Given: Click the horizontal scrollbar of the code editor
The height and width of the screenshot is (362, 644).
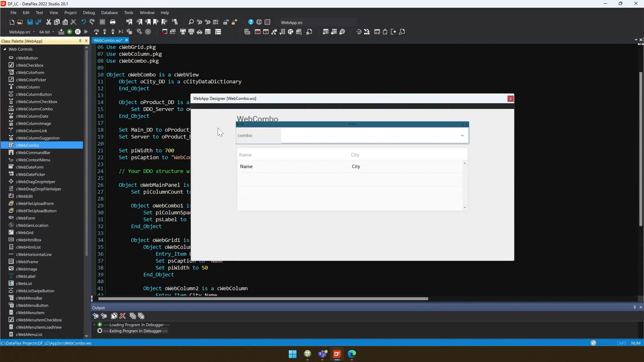Looking at the screenshot, I should pos(263,299).
